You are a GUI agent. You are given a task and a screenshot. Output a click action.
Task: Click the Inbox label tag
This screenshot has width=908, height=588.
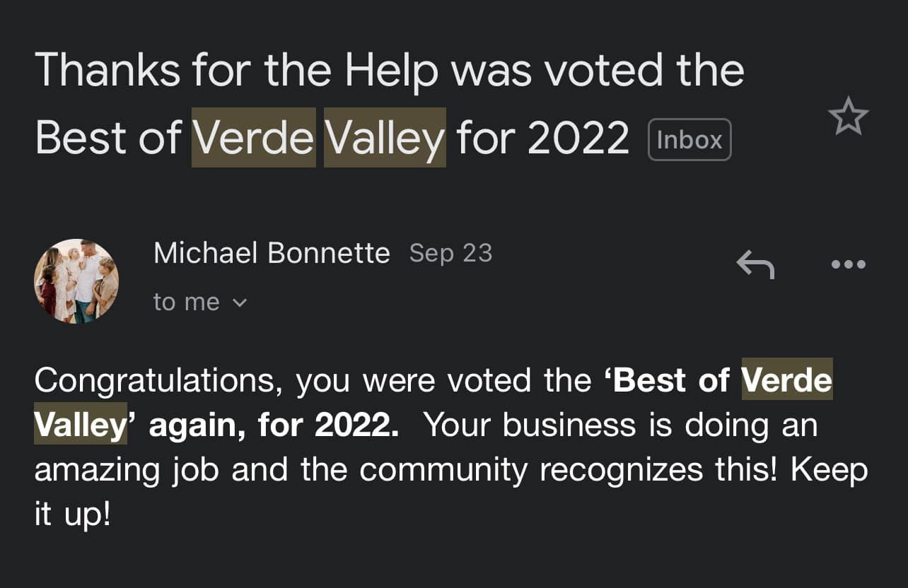(689, 140)
